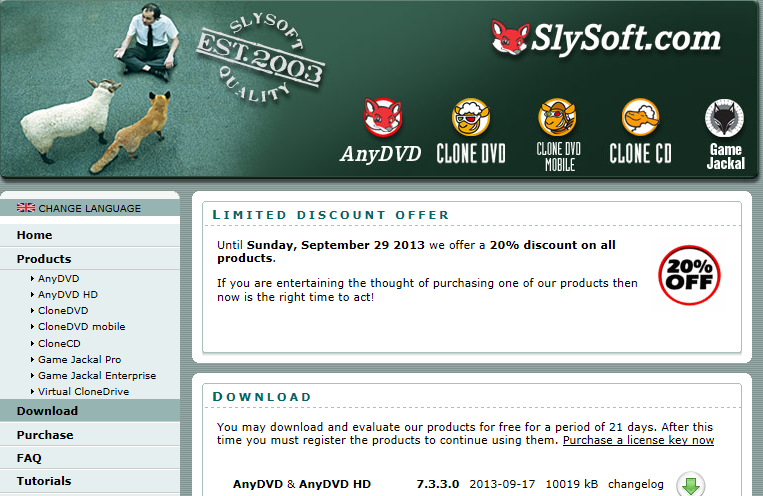
Task: Click CLONE CD banner label
Action: coord(640,154)
